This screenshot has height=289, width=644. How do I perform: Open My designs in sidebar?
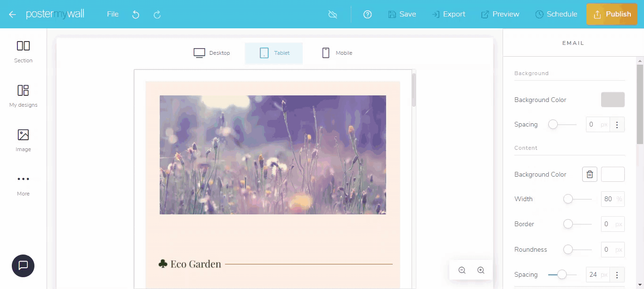(x=23, y=95)
